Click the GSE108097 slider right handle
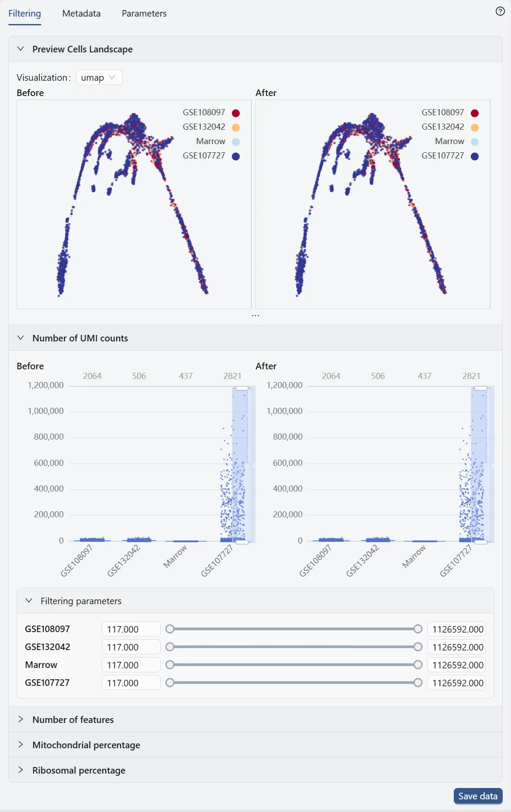The height and width of the screenshot is (812, 511). (x=418, y=629)
